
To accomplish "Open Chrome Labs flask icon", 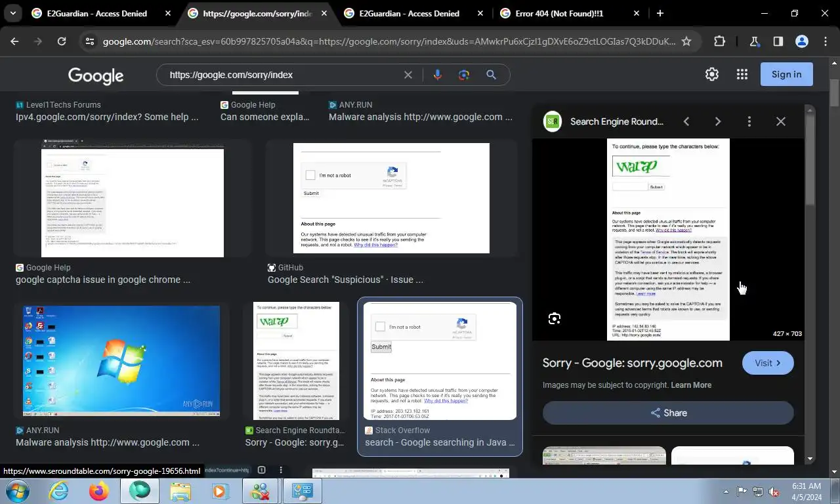I will click(x=754, y=41).
